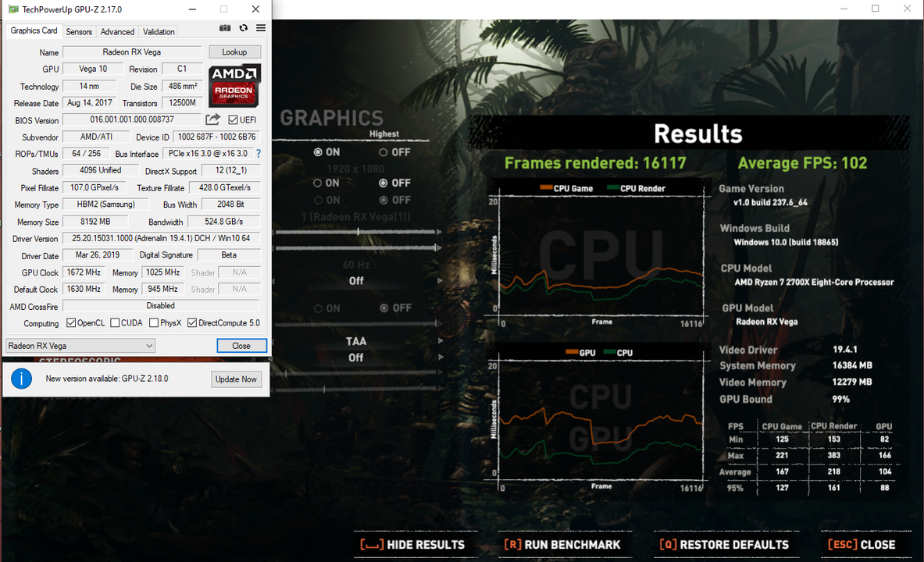Toggle the UEFI checkbox
The height and width of the screenshot is (562, 924).
(x=233, y=119)
